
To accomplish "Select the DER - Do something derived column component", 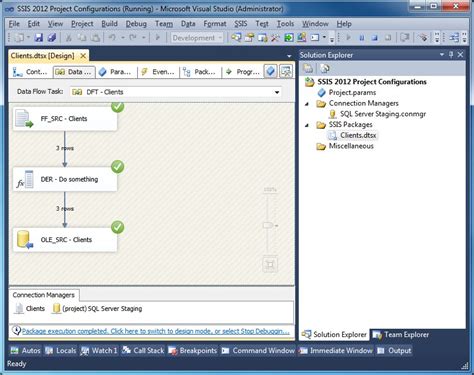I will pos(65,179).
